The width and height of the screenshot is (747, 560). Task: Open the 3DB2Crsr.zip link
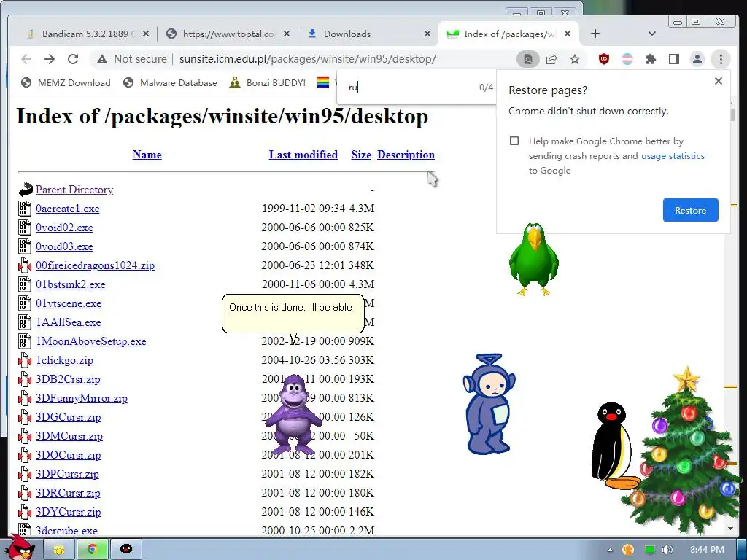(68, 379)
